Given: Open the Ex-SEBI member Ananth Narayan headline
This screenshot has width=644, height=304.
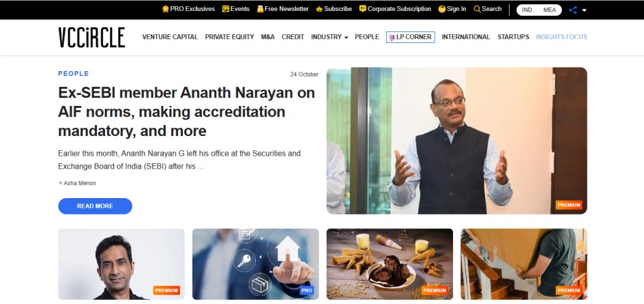Looking at the screenshot, I should click(x=186, y=112).
